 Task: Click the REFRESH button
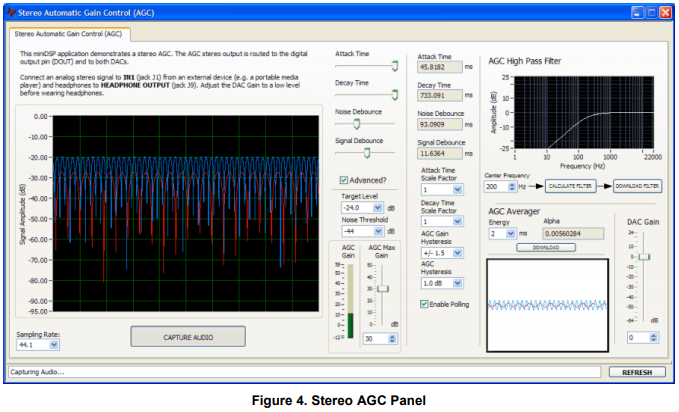tap(637, 372)
